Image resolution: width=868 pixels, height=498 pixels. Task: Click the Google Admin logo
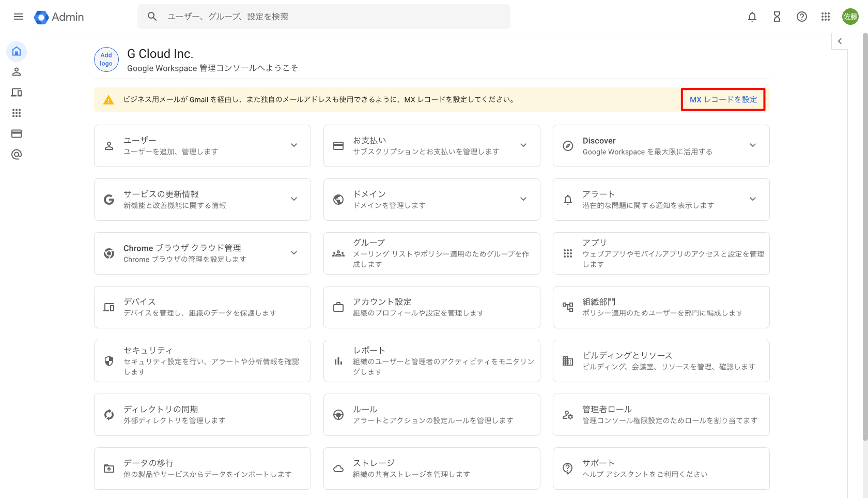tap(59, 17)
